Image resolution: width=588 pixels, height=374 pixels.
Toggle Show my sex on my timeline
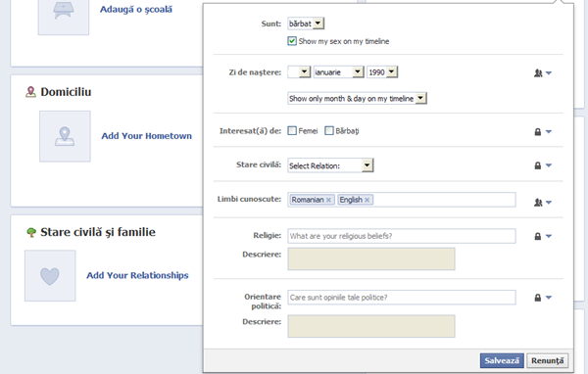click(x=292, y=41)
